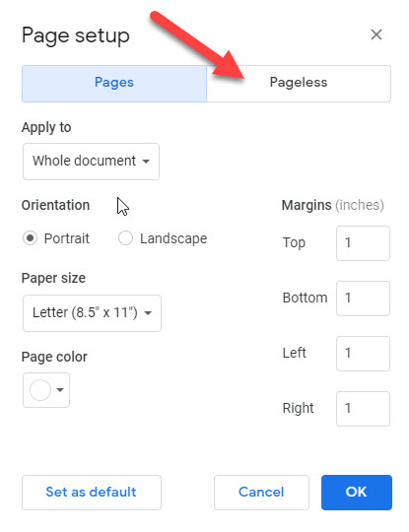Click Set as default
The image size is (409, 532).
click(92, 493)
